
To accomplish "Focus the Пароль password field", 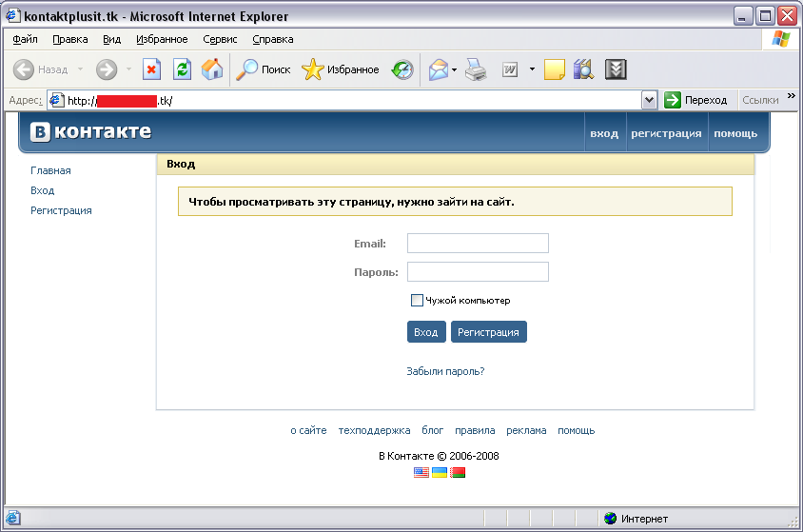I will pos(478,272).
